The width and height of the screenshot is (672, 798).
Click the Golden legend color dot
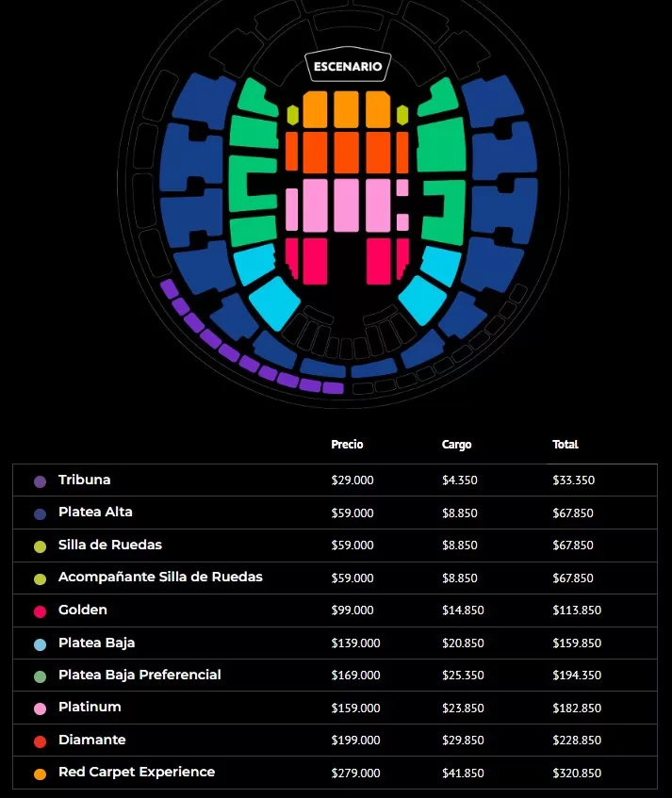pyautogui.click(x=40, y=611)
